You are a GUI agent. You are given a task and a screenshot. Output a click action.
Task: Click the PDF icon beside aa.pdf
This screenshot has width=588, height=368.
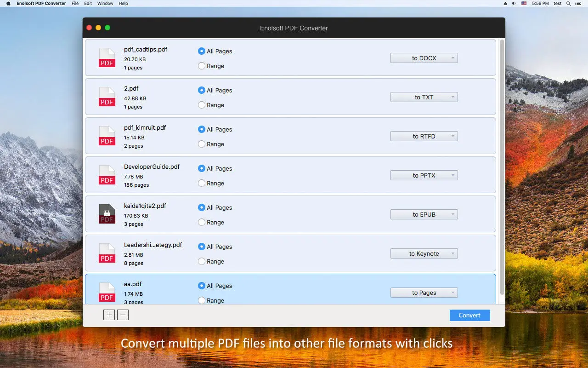(x=107, y=292)
